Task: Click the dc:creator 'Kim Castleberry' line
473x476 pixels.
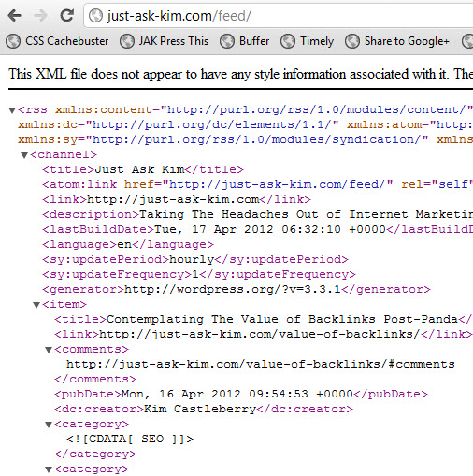Action: 204,409
